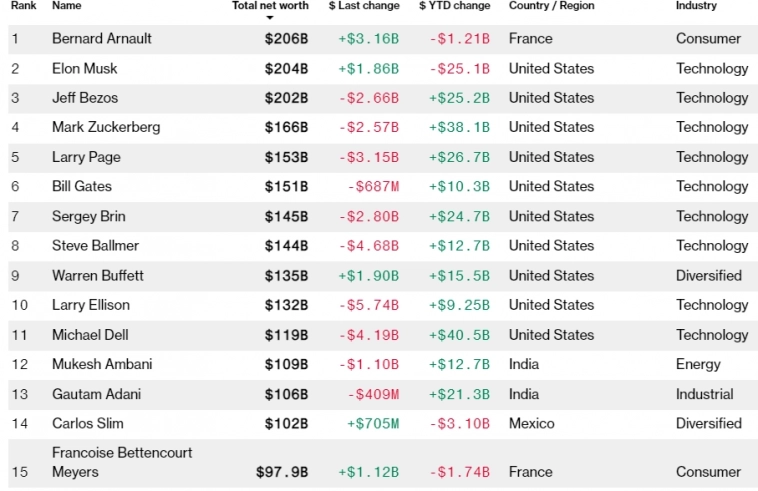Sort table by the Name column header

click(67, 6)
